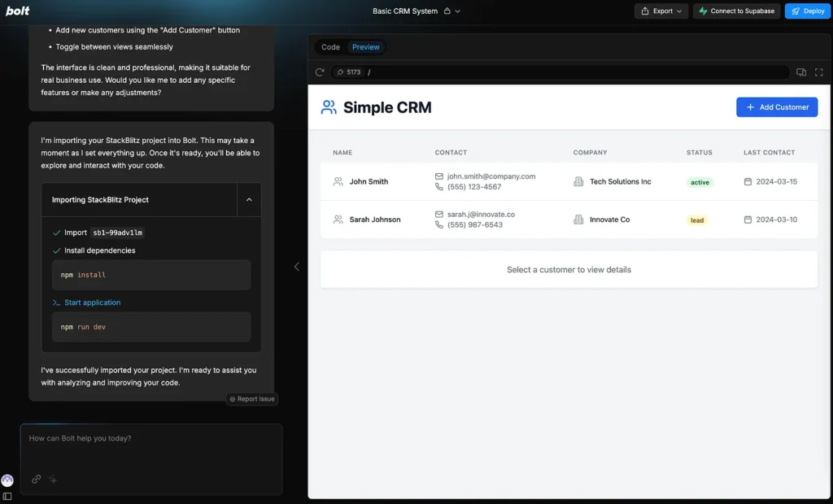Attach a file with the link icon
The image size is (833, 504).
pos(36,479)
